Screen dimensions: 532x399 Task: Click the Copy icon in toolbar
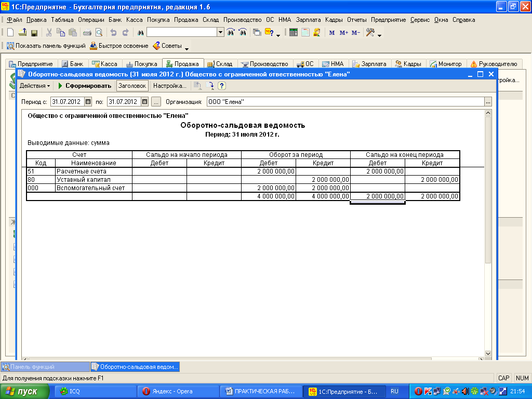61,33
